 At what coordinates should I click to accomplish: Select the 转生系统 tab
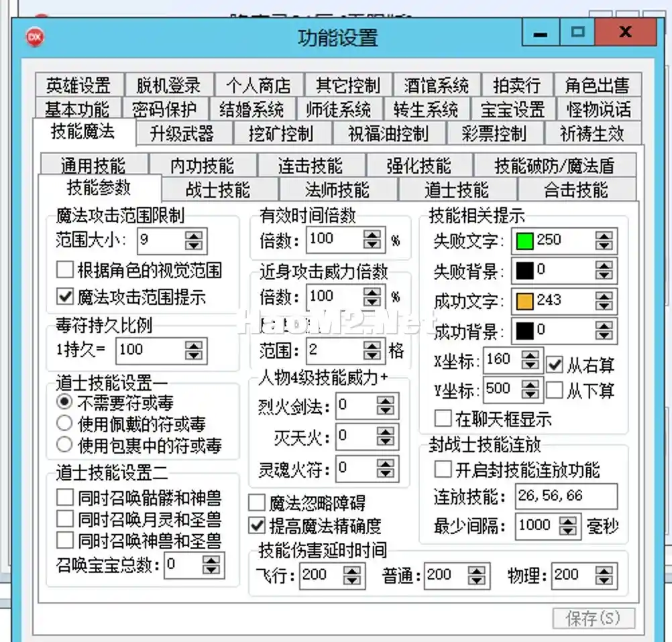[x=426, y=109]
